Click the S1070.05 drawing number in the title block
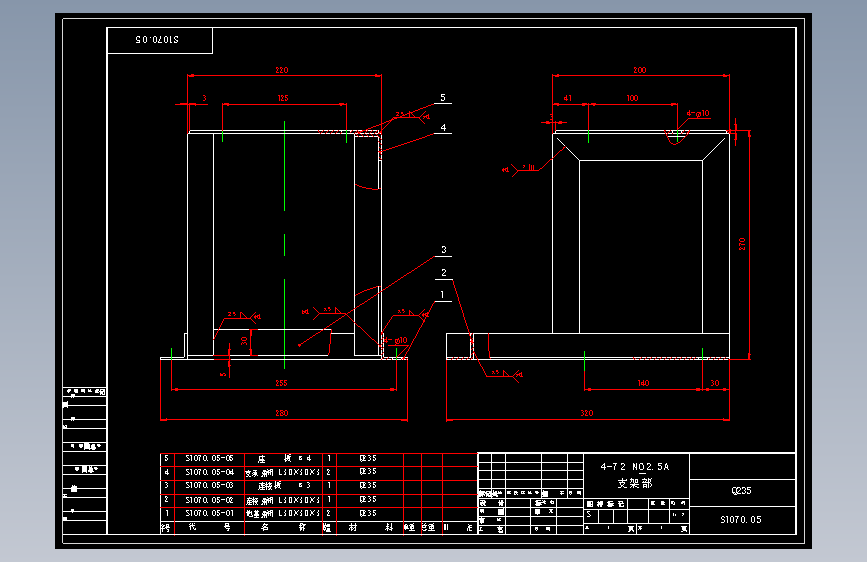867x562 pixels. (741, 519)
